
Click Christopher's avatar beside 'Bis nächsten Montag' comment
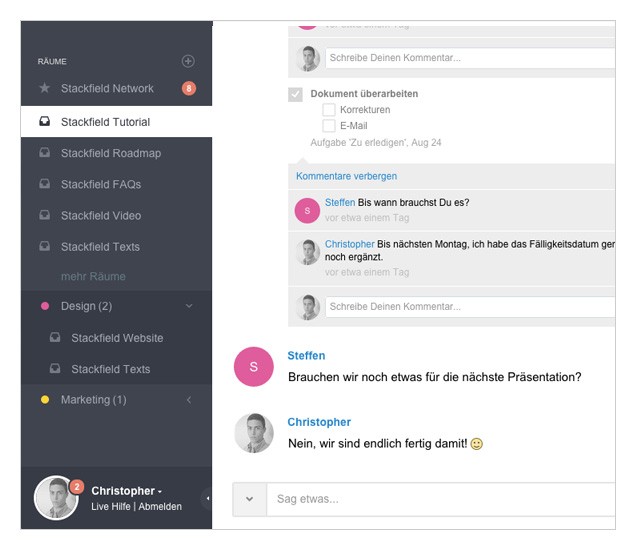pos(308,252)
